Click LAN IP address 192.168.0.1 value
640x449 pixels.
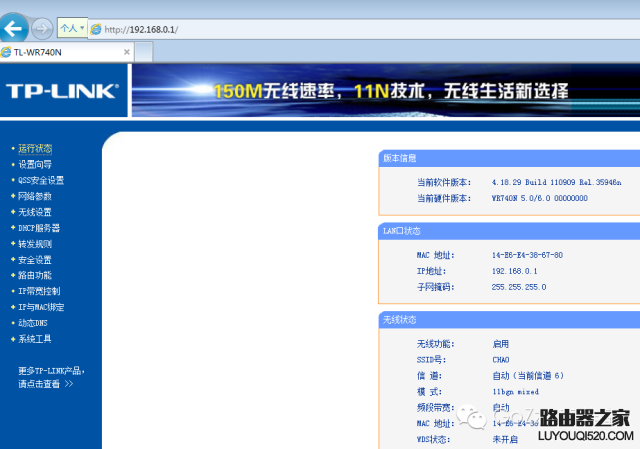514,271
